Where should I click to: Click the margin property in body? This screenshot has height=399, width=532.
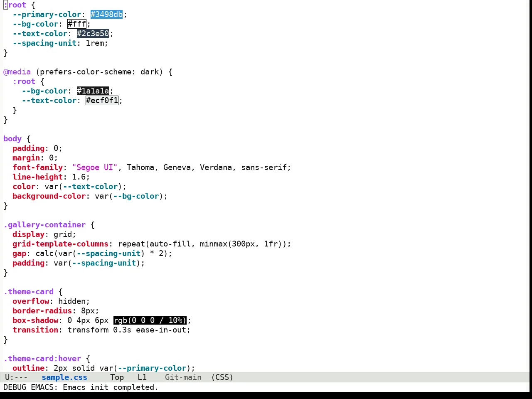tap(26, 158)
